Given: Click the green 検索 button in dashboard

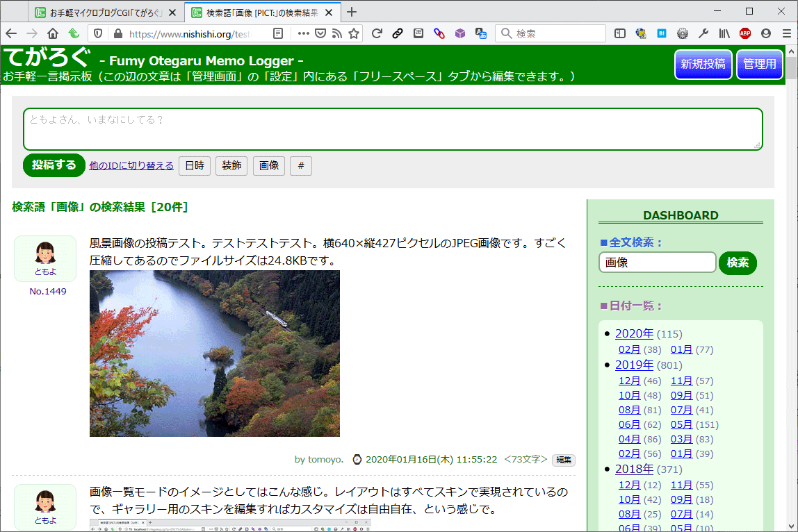Looking at the screenshot, I should (x=738, y=263).
